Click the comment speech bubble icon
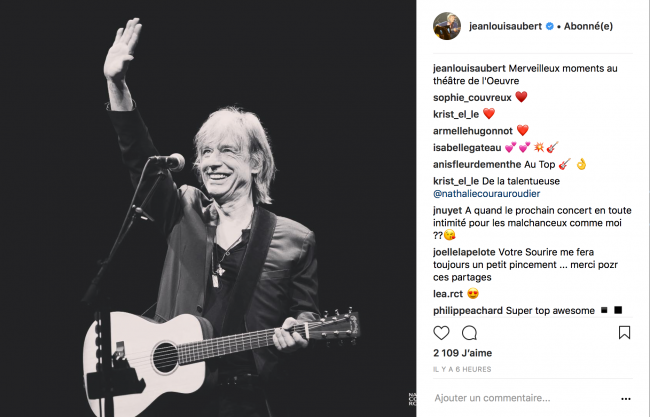The height and width of the screenshot is (417, 650). click(469, 333)
